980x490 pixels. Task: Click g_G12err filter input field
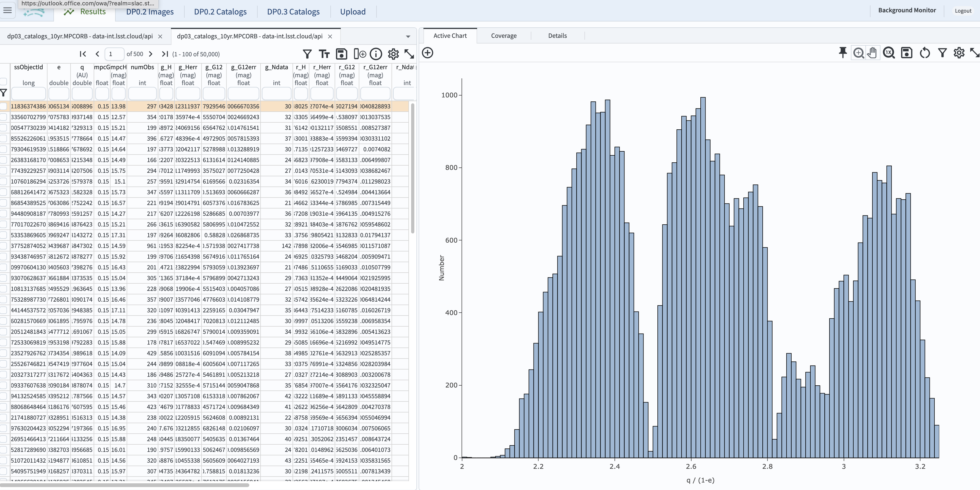[243, 93]
